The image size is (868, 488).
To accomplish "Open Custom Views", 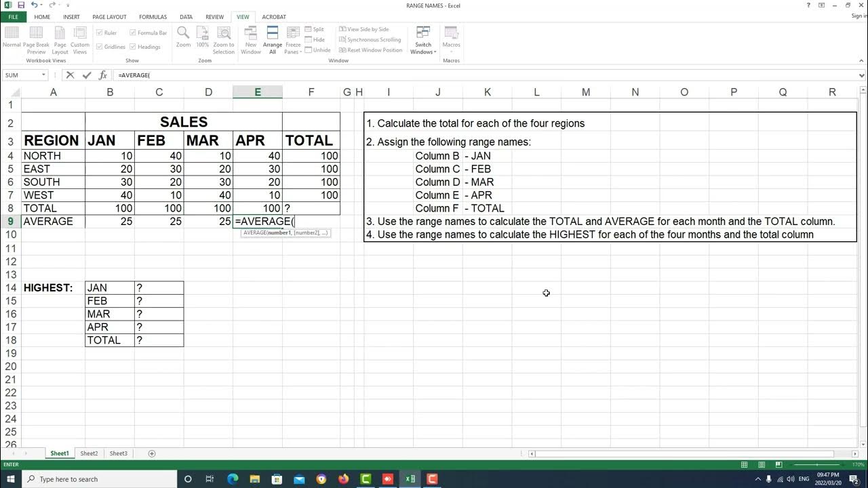I will [80, 40].
